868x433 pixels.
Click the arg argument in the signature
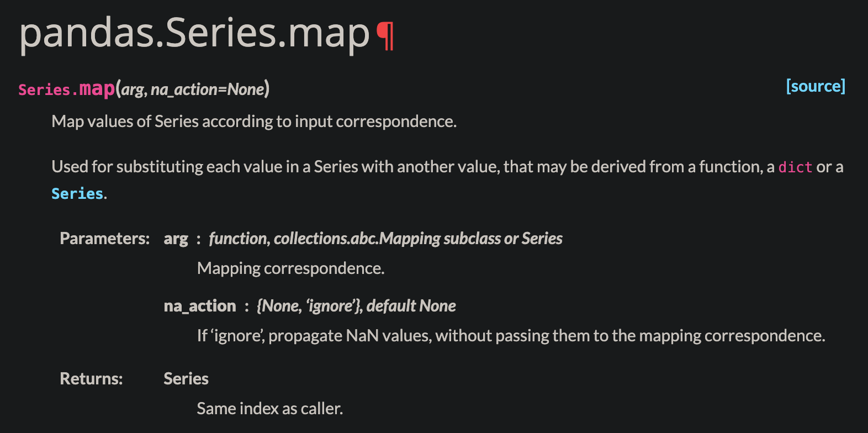134,89
